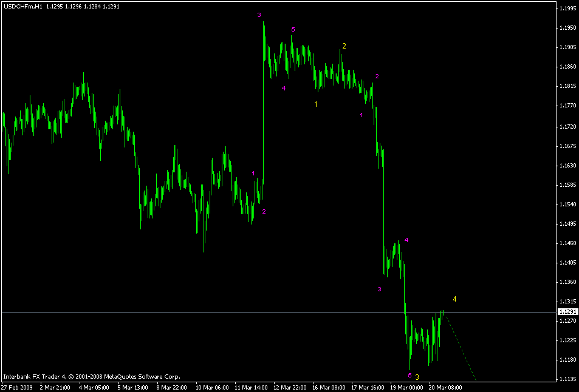Click the magenta 5 label near the 1.1950 peak
The width and height of the screenshot is (579, 392).
pos(293,29)
